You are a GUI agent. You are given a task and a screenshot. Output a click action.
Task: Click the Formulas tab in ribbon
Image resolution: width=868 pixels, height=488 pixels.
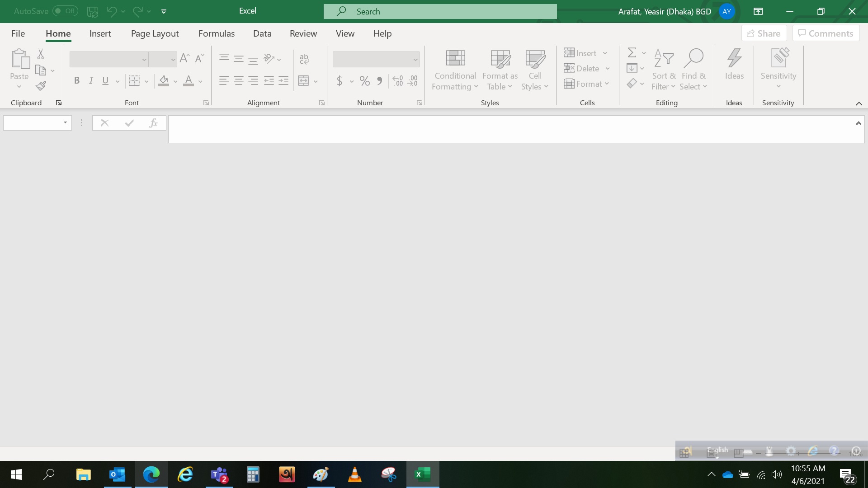point(217,33)
